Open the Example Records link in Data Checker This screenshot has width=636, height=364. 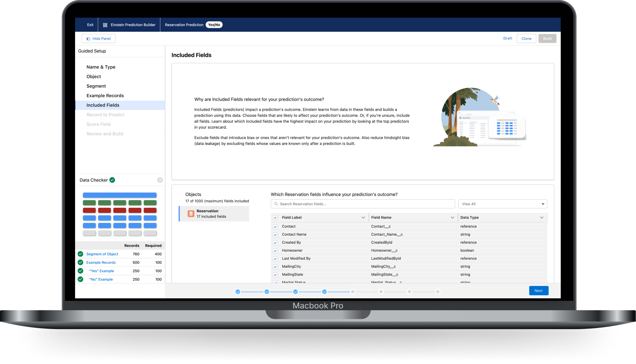click(101, 263)
